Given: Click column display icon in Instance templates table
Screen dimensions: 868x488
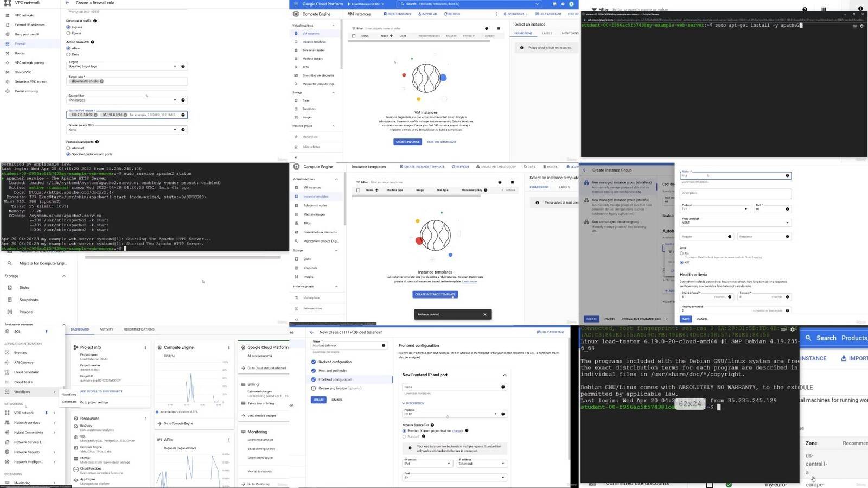Looking at the screenshot, I should [x=512, y=182].
